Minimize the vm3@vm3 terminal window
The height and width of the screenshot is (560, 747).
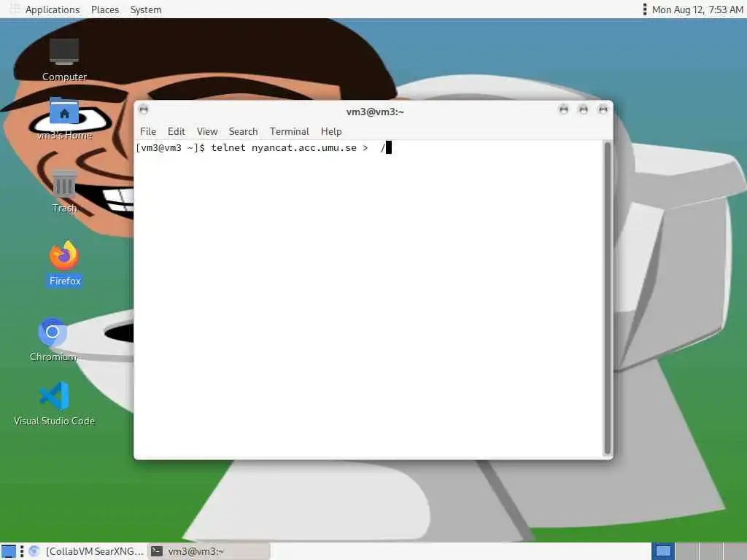click(564, 109)
